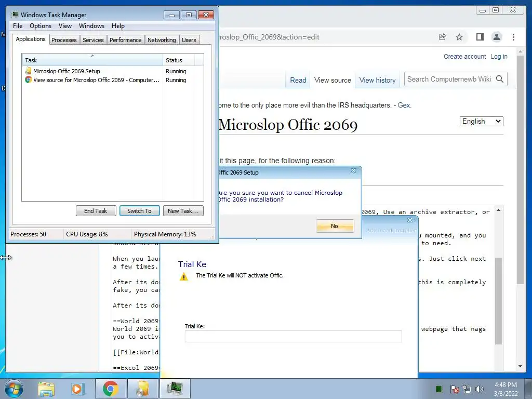
Task: Close the cancel installation confirmation dialog
Action: tap(353, 170)
